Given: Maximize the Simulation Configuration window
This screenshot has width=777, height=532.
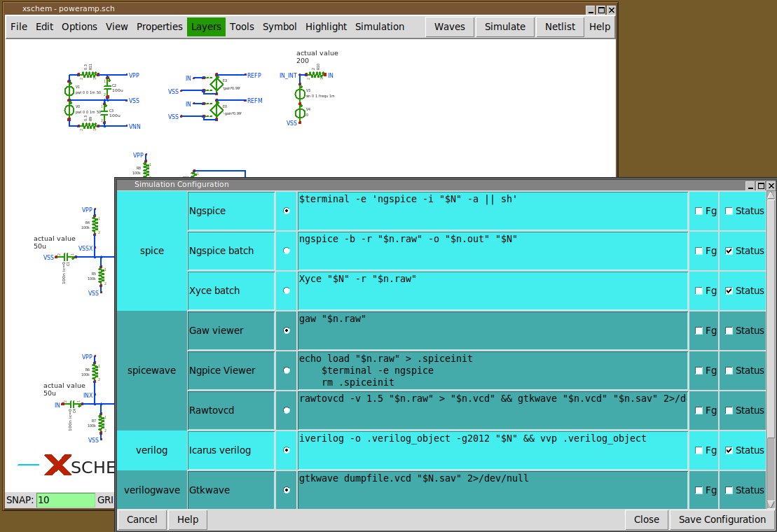Looking at the screenshot, I should (x=761, y=185).
